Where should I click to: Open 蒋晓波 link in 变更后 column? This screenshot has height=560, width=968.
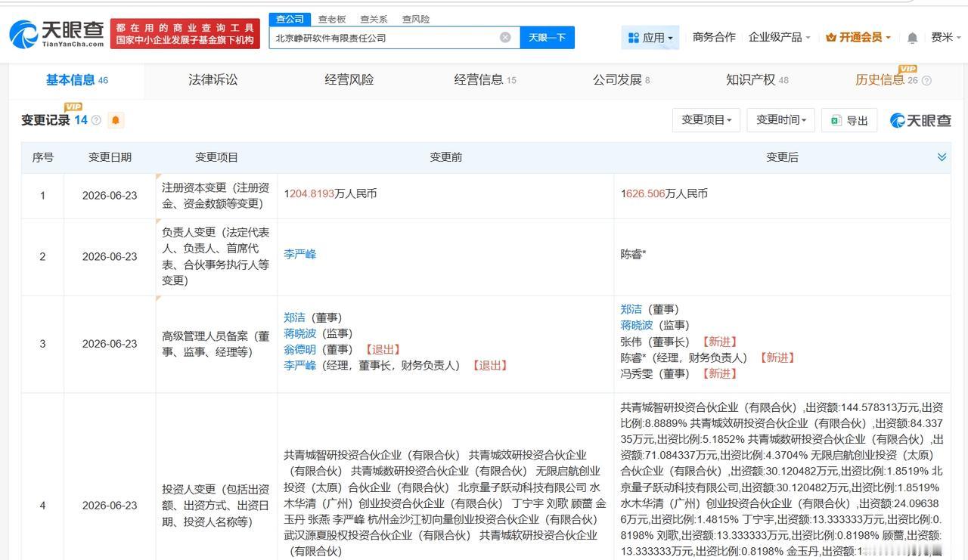coord(637,325)
